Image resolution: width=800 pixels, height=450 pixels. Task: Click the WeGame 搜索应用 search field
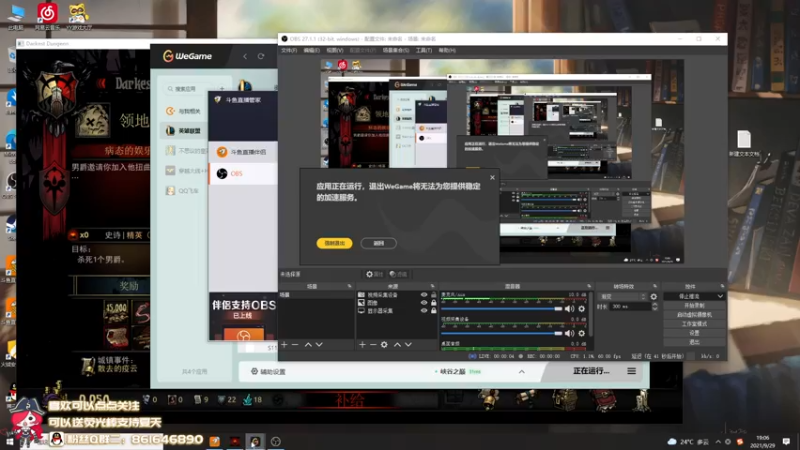click(x=190, y=89)
